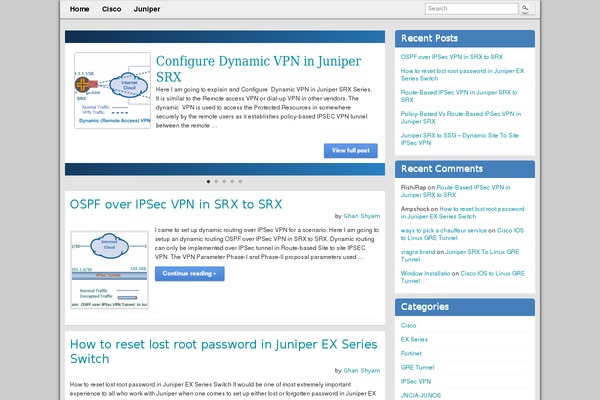Image resolution: width=600 pixels, height=400 pixels.
Task: Open recent post 'OSPF over IPSec VPN in SRX to SRX'
Action: [452, 57]
